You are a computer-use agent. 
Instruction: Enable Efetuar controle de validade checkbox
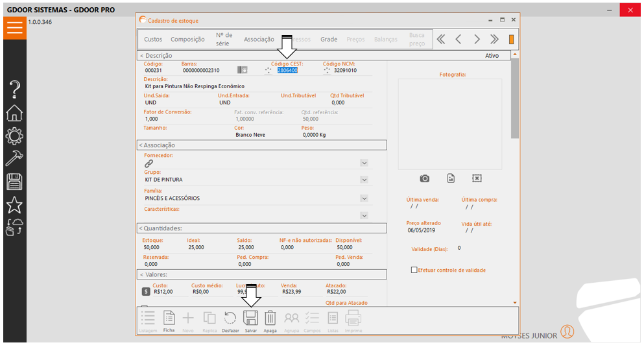[414, 270]
